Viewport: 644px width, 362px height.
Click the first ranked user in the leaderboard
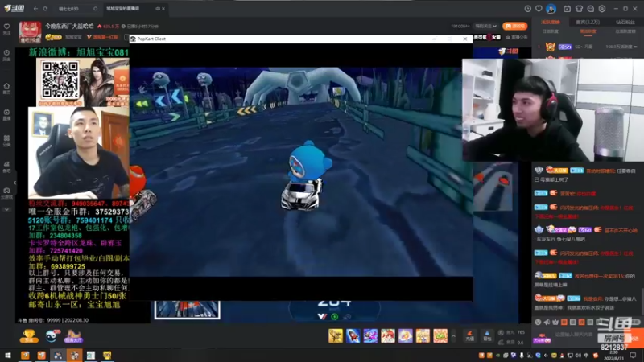(588, 47)
